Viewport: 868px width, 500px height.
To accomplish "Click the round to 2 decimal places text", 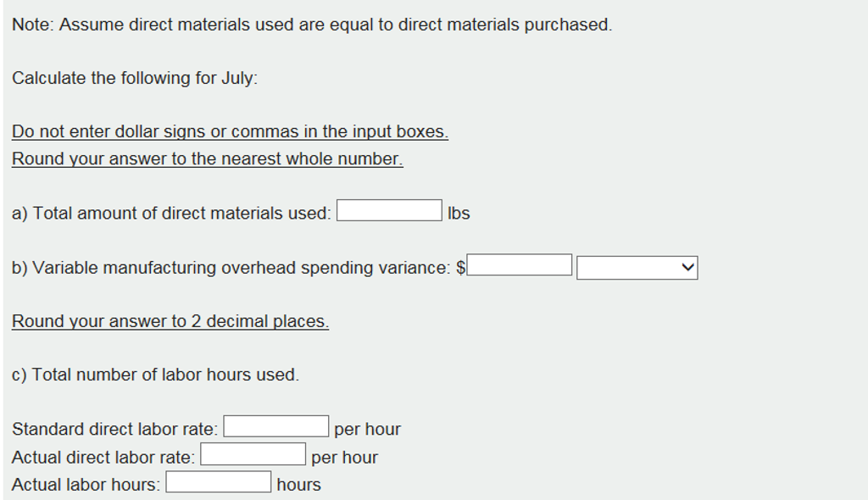I will (x=170, y=321).
